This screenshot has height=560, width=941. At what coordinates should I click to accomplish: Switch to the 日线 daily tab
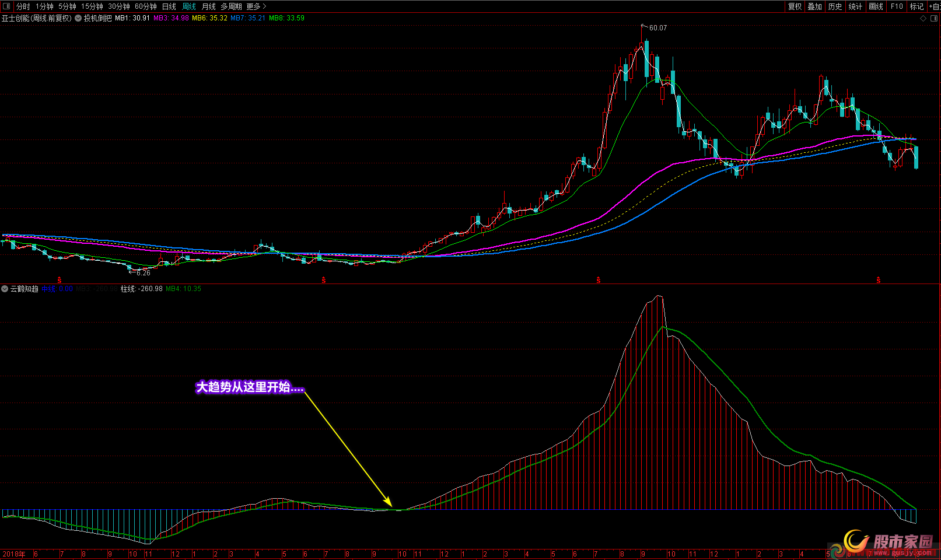click(x=169, y=6)
